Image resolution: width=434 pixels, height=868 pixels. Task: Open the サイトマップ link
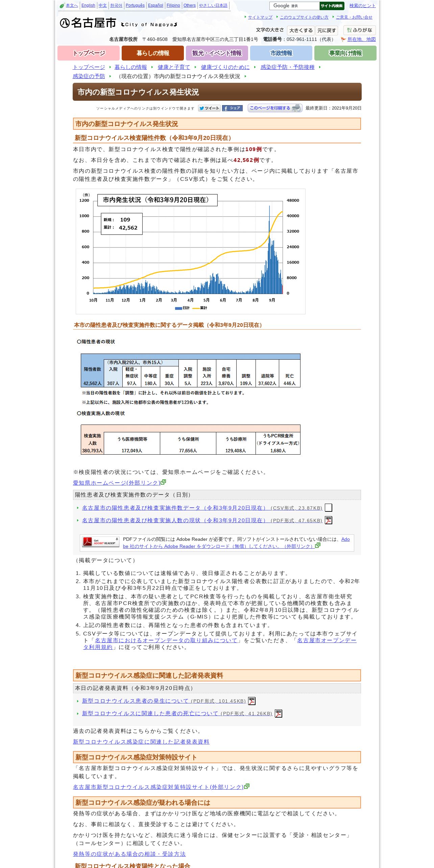click(x=260, y=17)
